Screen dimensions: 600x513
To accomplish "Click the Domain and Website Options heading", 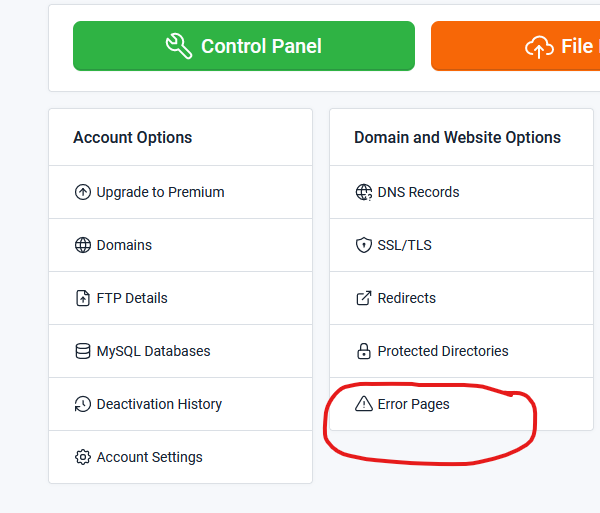I will [457, 137].
